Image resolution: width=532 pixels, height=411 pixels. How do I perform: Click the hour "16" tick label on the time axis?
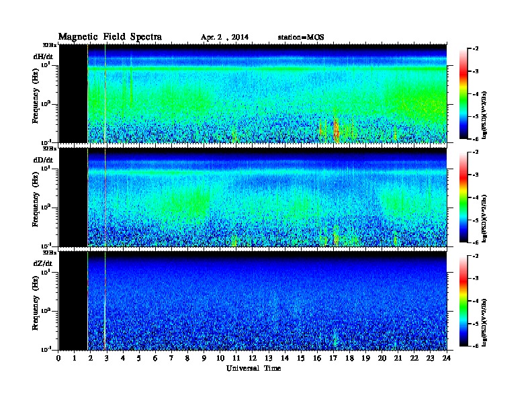coord(317,358)
